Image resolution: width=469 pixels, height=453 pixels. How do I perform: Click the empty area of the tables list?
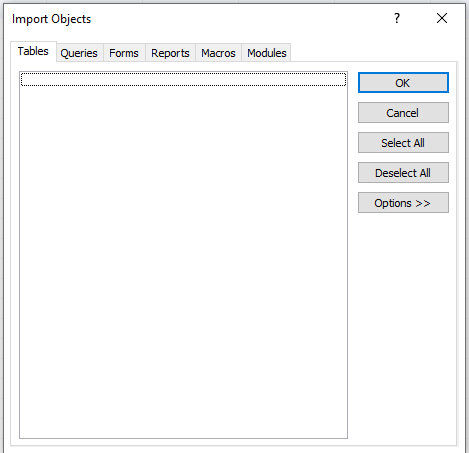[183, 255]
